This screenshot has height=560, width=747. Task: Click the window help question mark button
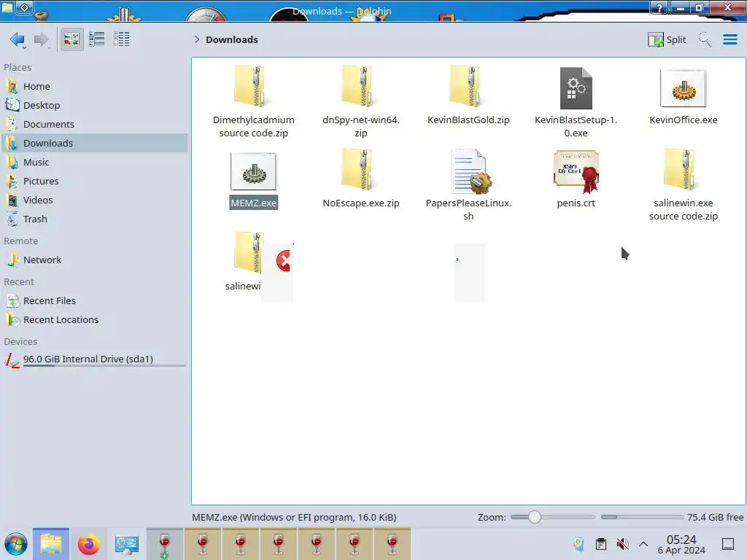(659, 7)
